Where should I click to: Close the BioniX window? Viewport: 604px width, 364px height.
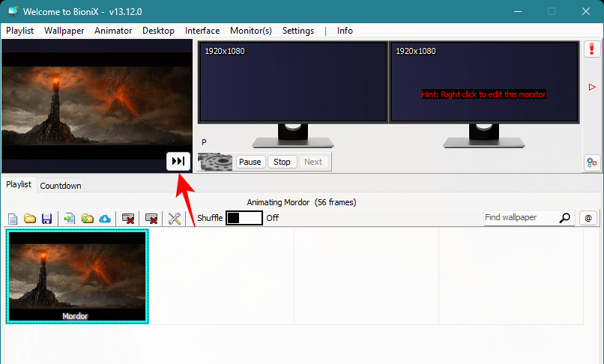coord(586,11)
